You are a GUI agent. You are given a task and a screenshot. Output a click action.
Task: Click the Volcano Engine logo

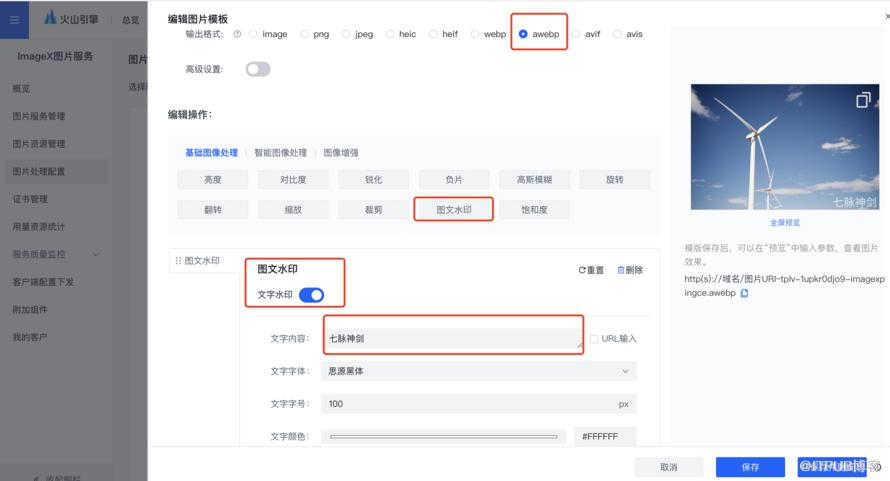71,19
